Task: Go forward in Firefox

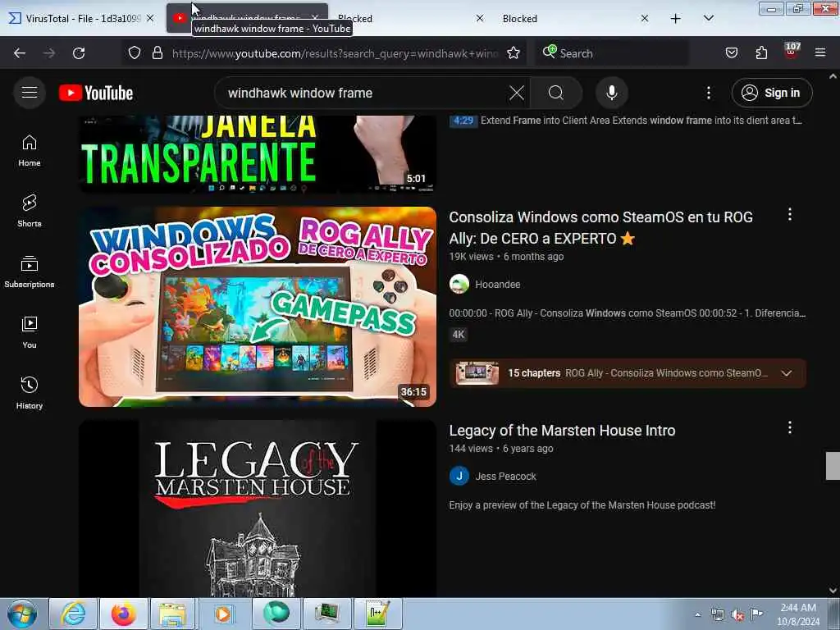Action: point(49,53)
